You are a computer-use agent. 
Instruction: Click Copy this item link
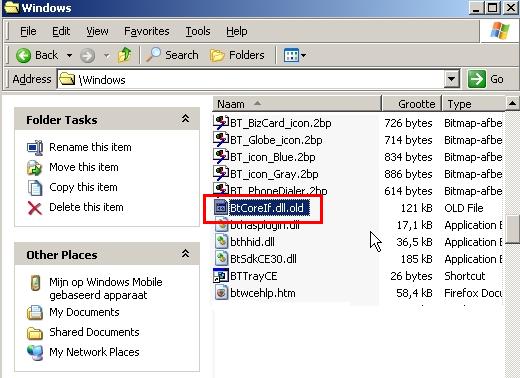[83, 187]
